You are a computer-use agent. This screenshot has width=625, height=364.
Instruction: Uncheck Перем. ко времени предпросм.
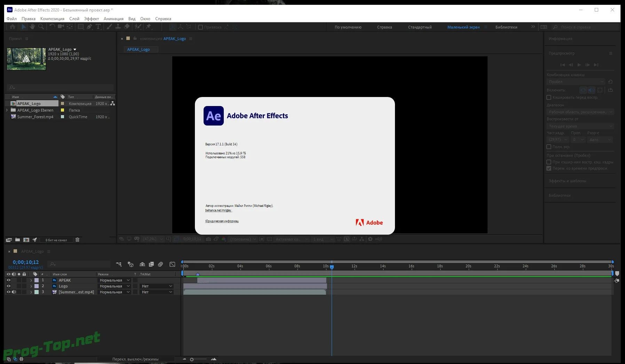549,168
